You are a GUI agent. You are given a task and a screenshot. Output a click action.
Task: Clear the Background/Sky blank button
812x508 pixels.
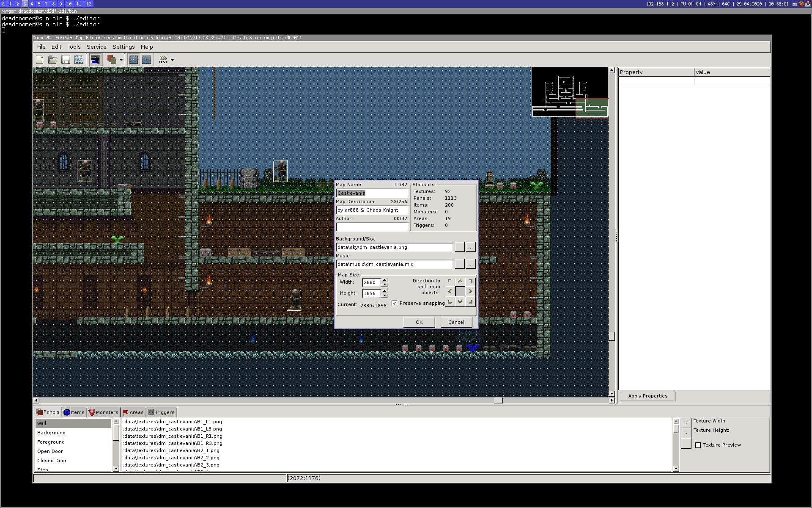click(x=460, y=247)
